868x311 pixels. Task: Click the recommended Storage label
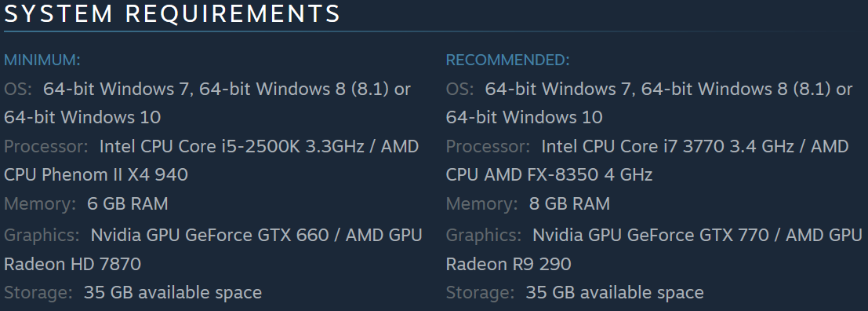(x=480, y=292)
